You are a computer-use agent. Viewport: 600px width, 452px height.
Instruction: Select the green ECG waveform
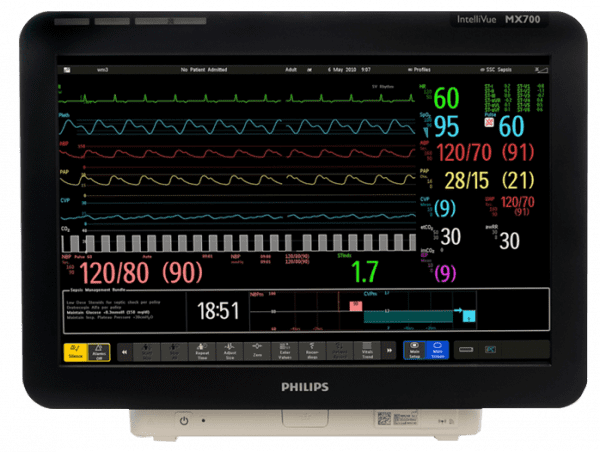click(237, 99)
